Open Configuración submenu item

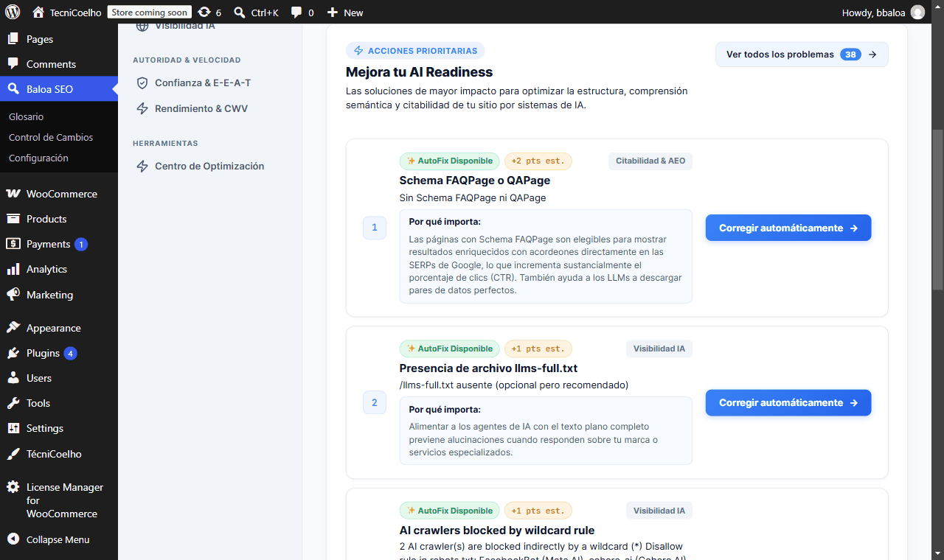[x=38, y=158]
